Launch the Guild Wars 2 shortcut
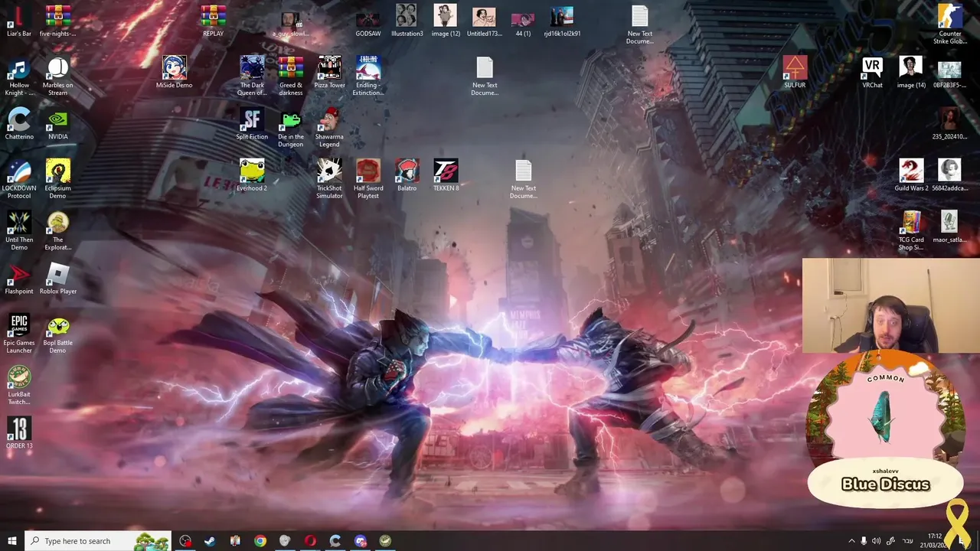Screen dimensions: 980x551 (911, 176)
